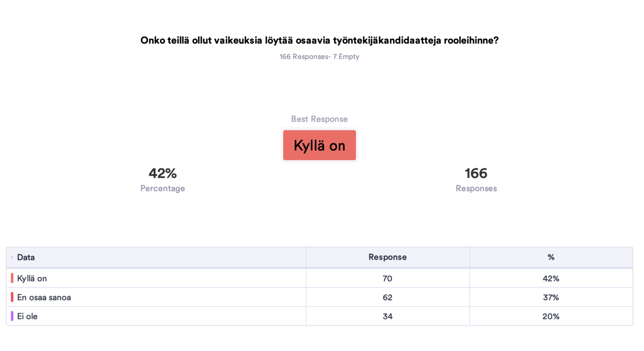Select the 'Kyllä on' table row label
Image resolution: width=644 pixels, height=351 pixels.
pos(32,278)
